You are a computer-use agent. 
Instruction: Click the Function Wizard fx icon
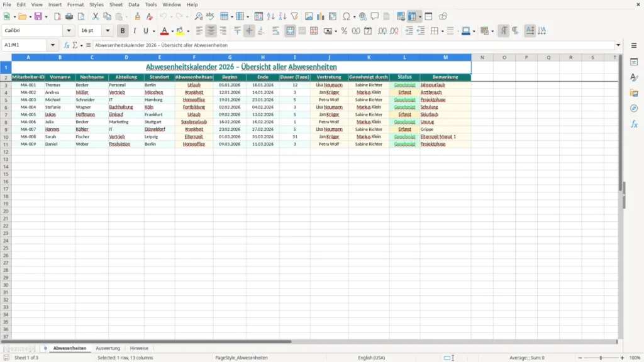(67, 45)
